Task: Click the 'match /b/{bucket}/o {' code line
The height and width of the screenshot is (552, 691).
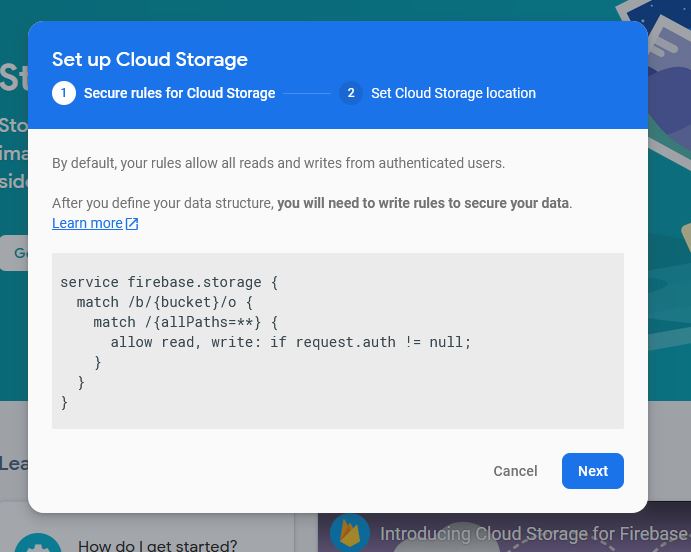Action: coord(165,302)
